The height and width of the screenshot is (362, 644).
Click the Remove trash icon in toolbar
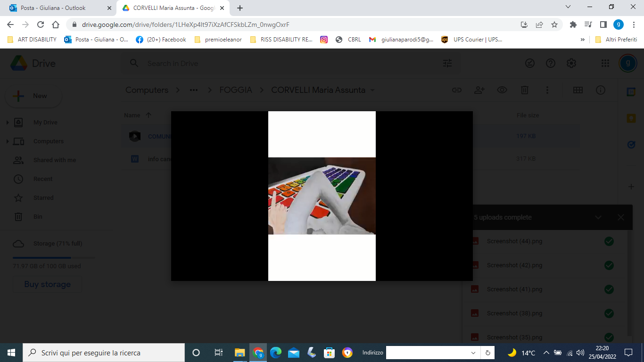click(x=525, y=90)
